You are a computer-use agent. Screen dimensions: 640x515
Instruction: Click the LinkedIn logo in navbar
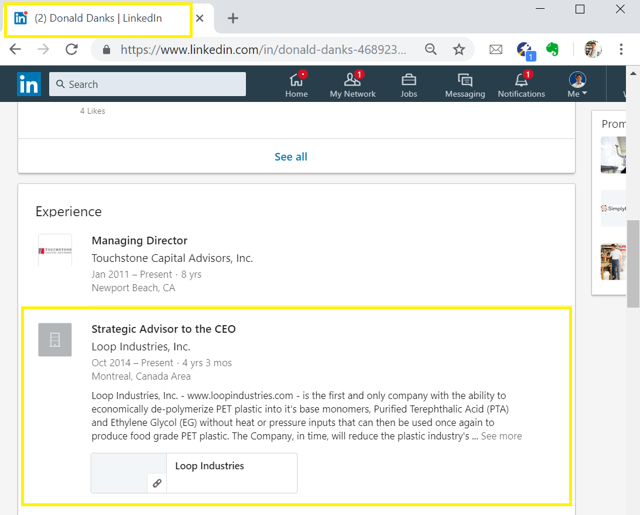pyautogui.click(x=29, y=84)
